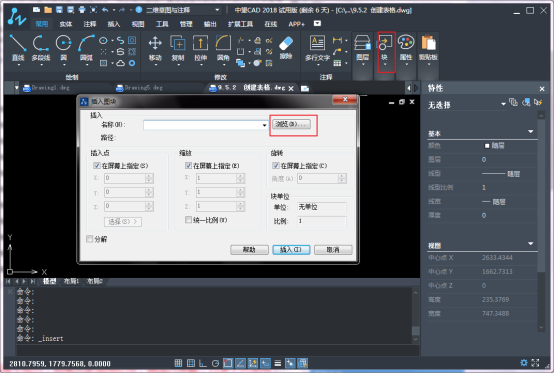Toggle the ortho mode status bar button
This screenshot has width=554, height=374.
pos(203,363)
